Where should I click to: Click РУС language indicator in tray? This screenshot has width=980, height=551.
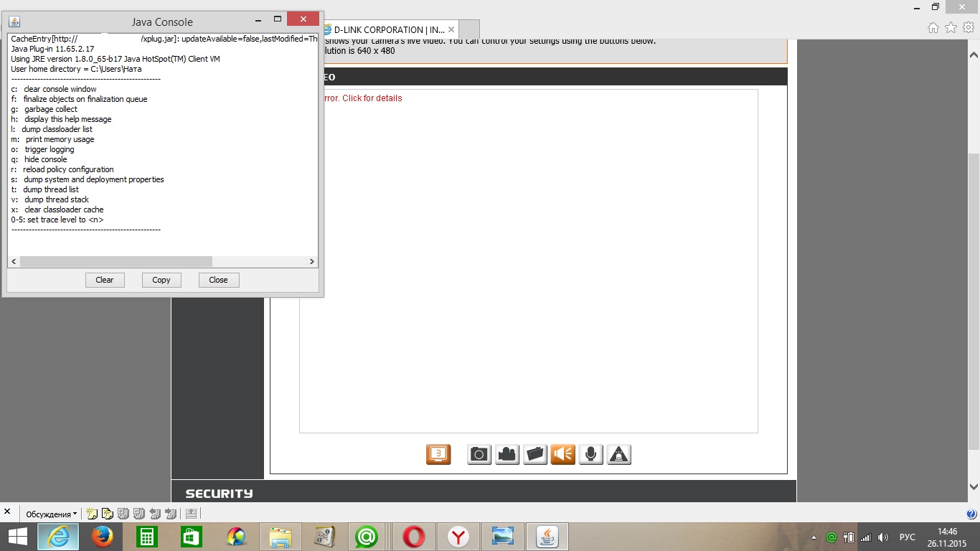(907, 537)
